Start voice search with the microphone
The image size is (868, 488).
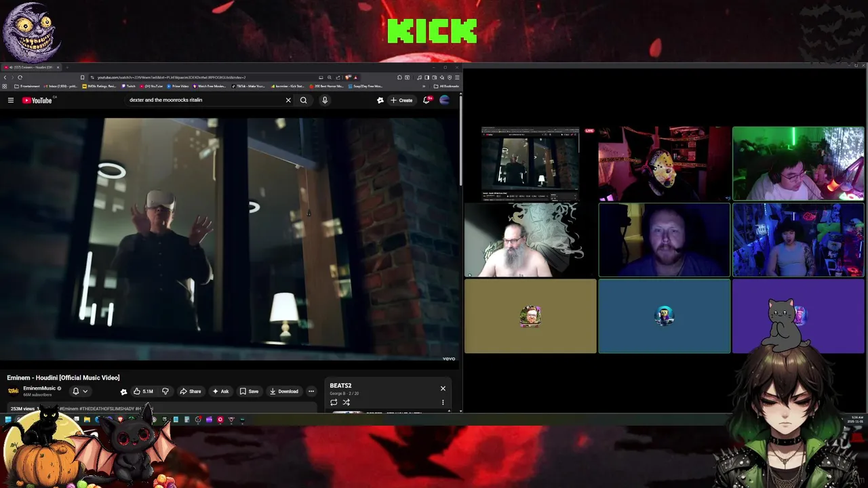325,100
